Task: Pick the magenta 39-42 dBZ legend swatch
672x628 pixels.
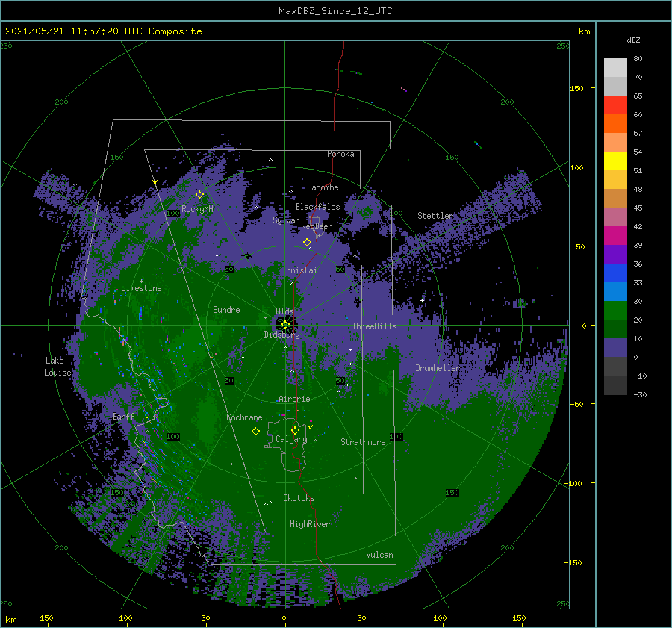Action: 615,235
